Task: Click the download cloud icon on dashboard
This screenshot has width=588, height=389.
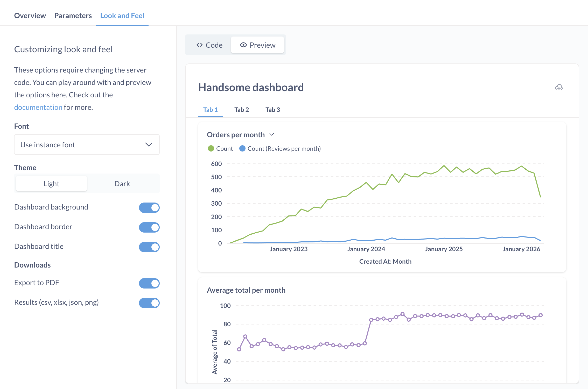Action: pyautogui.click(x=559, y=87)
